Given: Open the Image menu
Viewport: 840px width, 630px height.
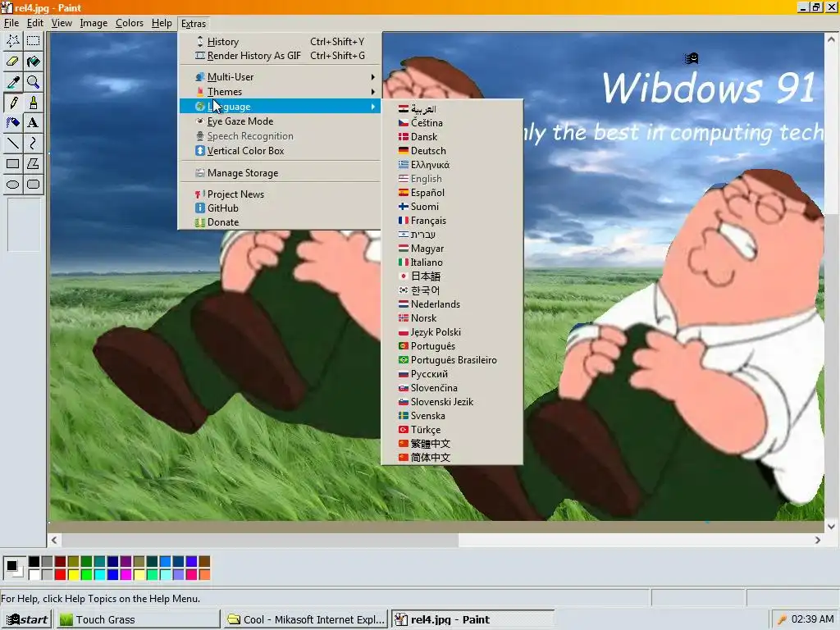Looking at the screenshot, I should point(94,23).
